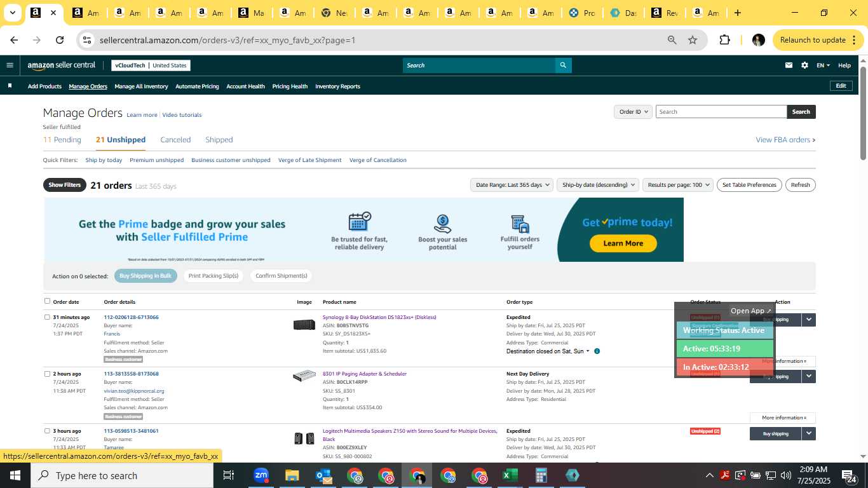Open Automate Pricing in the nav bar

197,86
